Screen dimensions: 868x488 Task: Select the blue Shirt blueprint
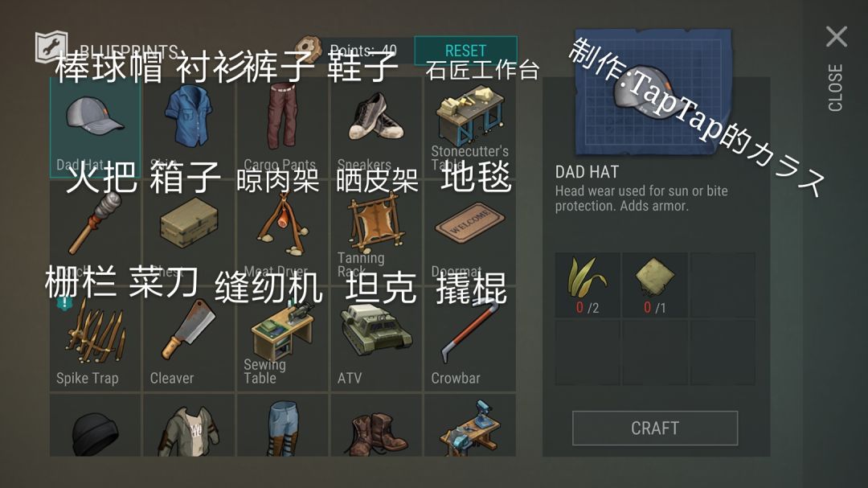pos(189,127)
